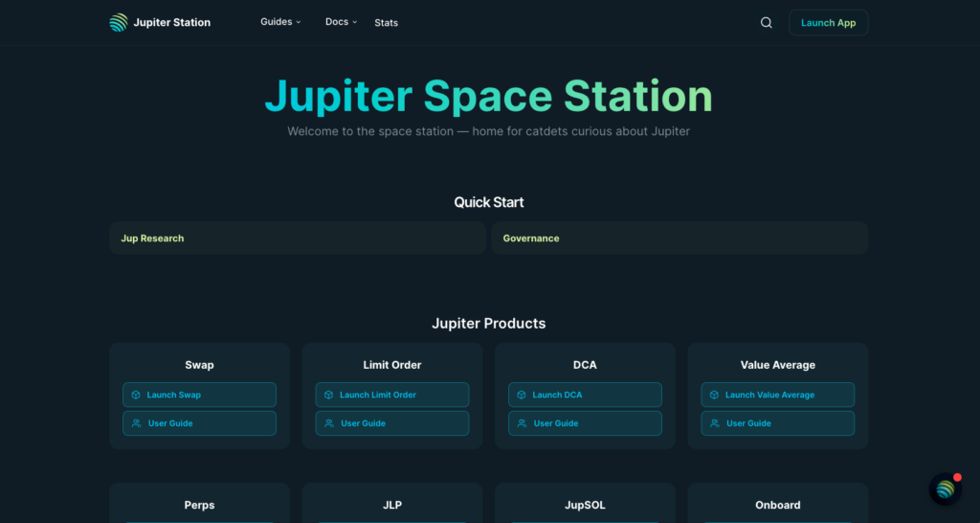Image resolution: width=980 pixels, height=523 pixels.
Task: Click the Launch DCA button
Action: 585,395
